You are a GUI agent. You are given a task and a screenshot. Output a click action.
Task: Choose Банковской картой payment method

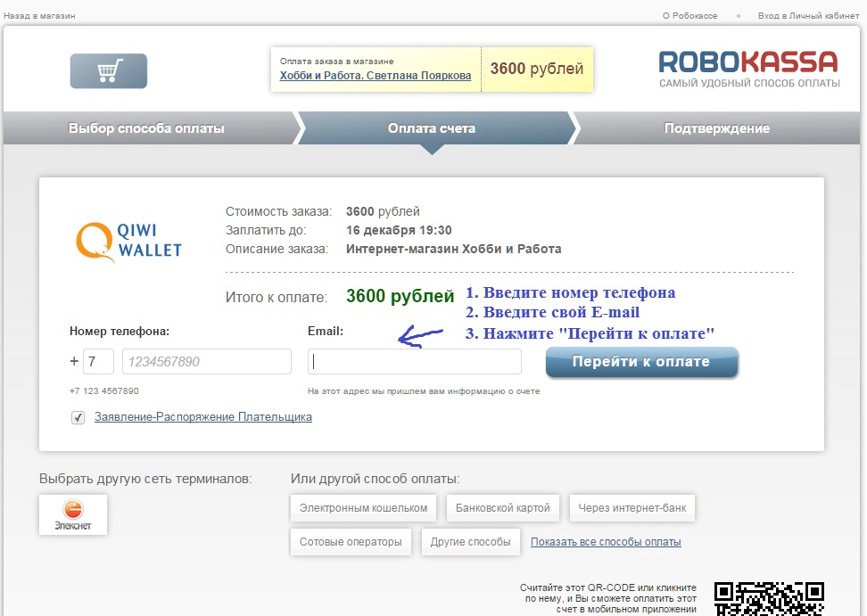click(x=502, y=508)
